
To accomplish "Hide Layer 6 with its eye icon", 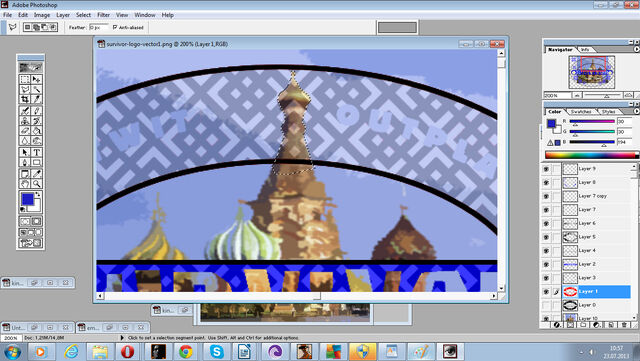I will [546, 223].
